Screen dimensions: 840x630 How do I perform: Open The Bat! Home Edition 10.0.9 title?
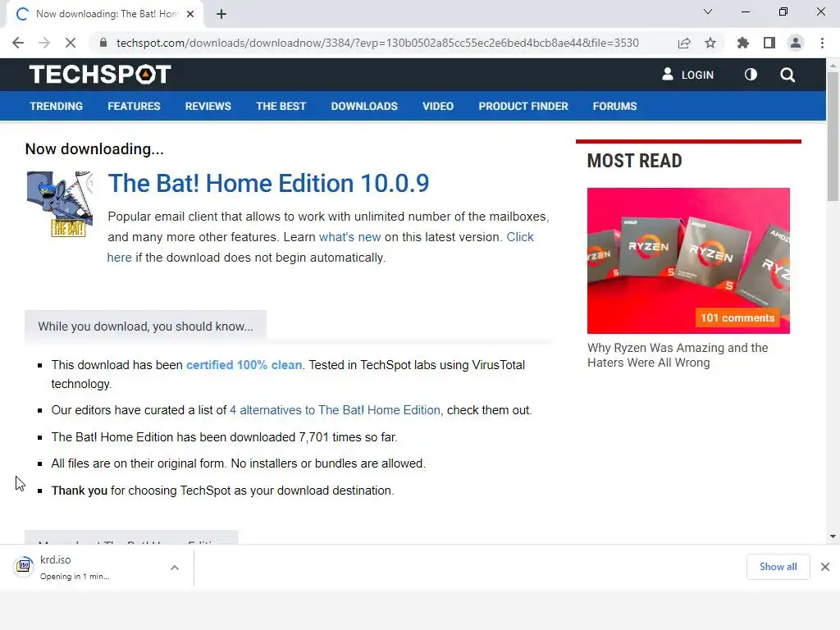coord(268,183)
